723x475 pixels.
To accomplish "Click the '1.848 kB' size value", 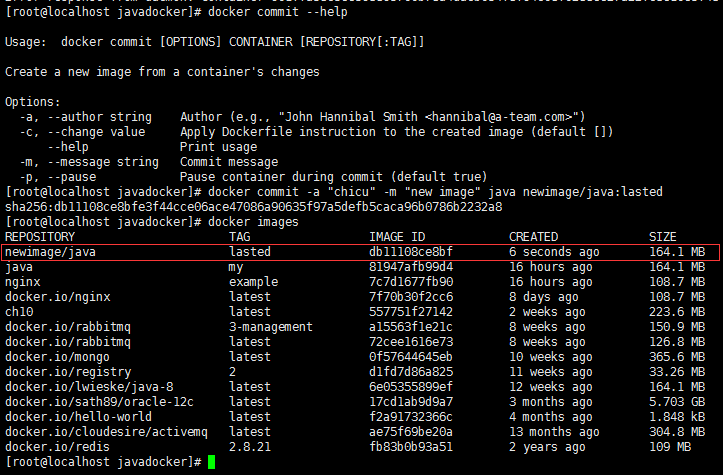I will coord(677,416).
